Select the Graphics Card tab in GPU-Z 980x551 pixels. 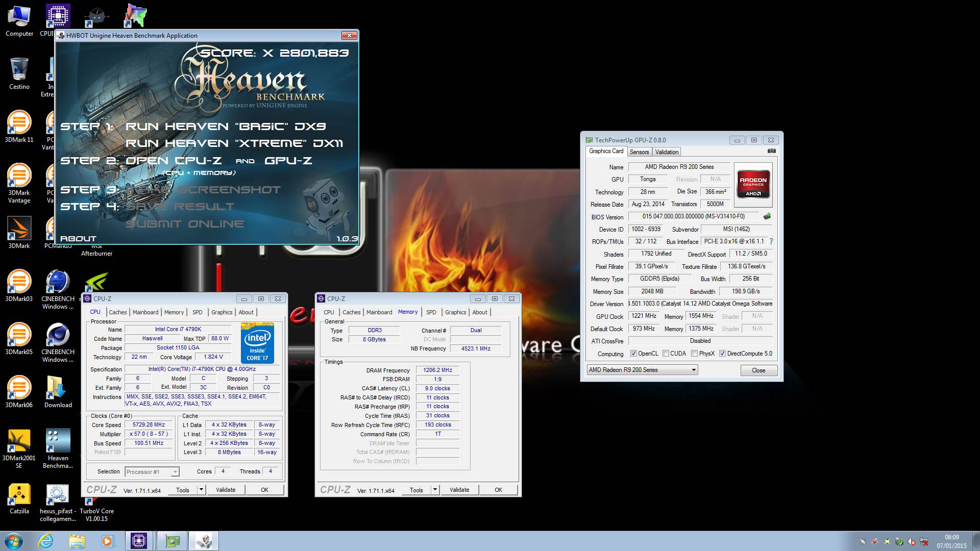606,151
